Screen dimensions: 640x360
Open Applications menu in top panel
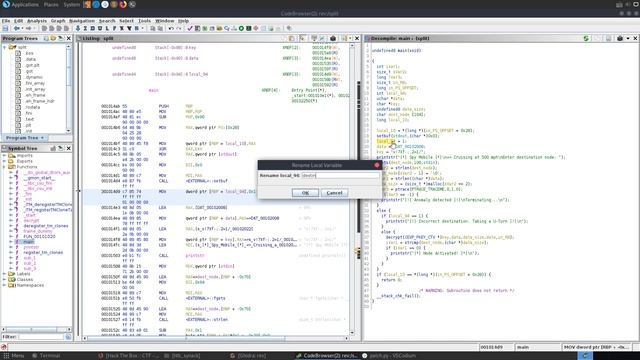tap(24, 4)
